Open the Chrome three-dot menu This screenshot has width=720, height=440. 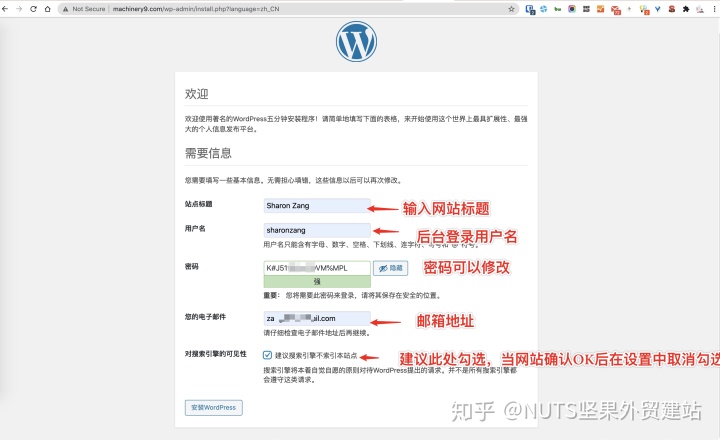coord(714,9)
